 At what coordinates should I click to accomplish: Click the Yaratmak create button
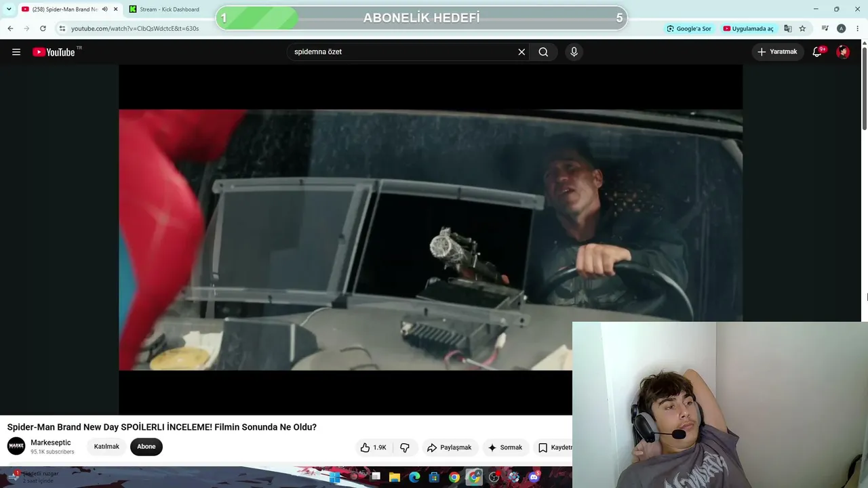coord(777,52)
